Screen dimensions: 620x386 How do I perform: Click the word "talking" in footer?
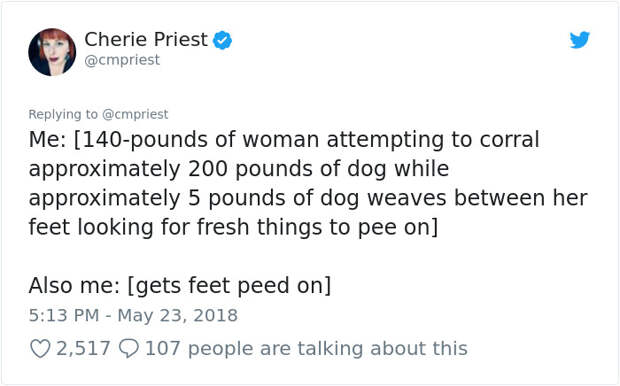tap(330, 348)
